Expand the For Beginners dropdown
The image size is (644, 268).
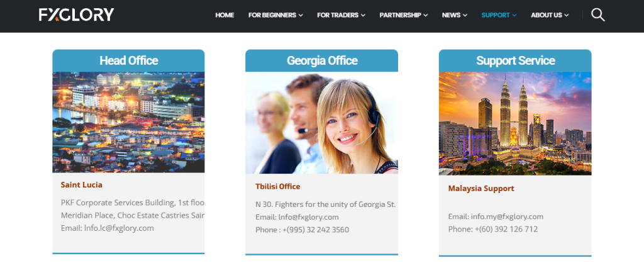pos(275,15)
